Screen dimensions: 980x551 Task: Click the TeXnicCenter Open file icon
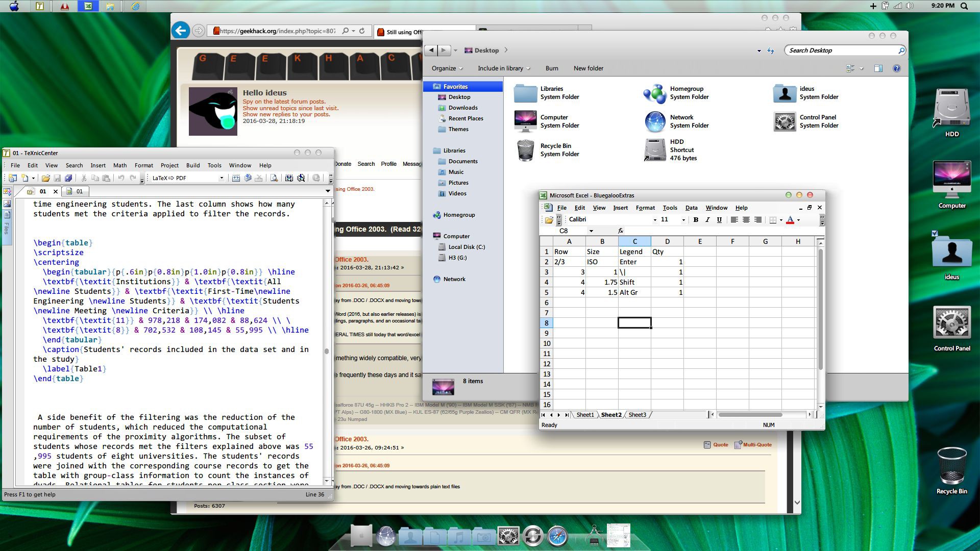click(x=45, y=178)
